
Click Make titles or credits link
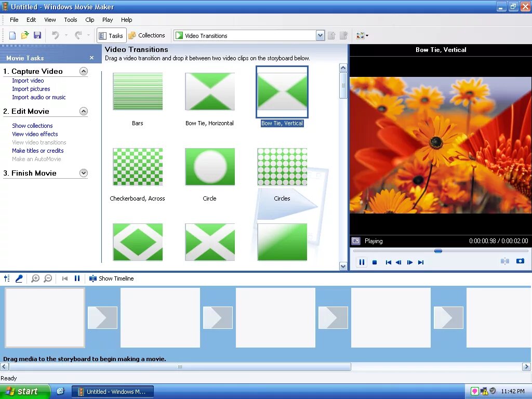coord(37,151)
